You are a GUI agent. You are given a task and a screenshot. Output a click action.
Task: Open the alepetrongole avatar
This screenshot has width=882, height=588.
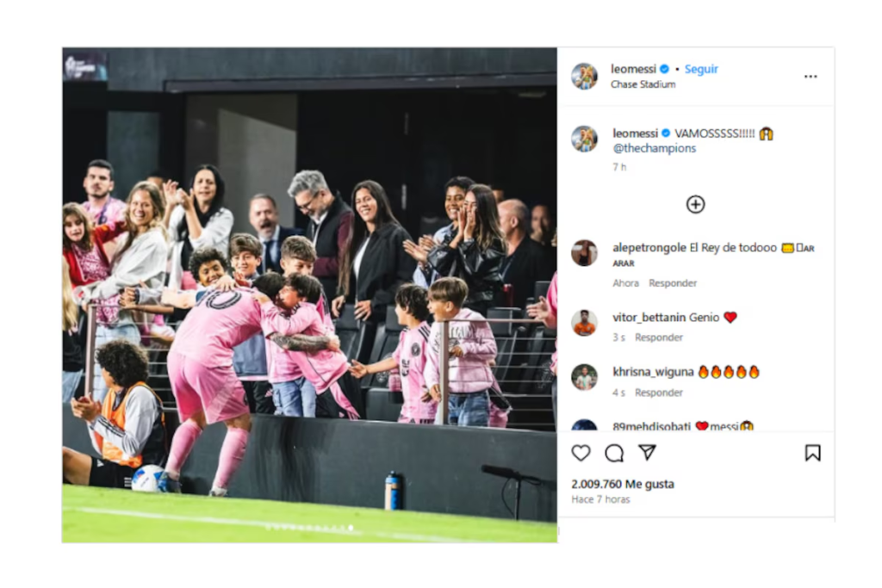585,252
